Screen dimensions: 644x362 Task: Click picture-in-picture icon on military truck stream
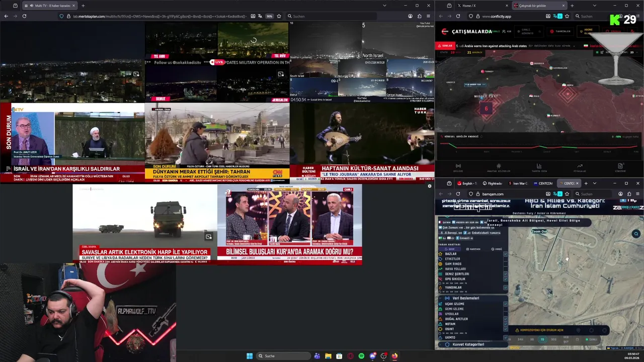(x=208, y=237)
